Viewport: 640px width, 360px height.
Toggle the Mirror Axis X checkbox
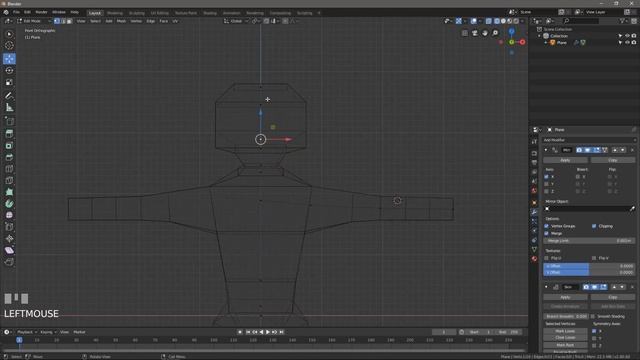click(x=547, y=177)
